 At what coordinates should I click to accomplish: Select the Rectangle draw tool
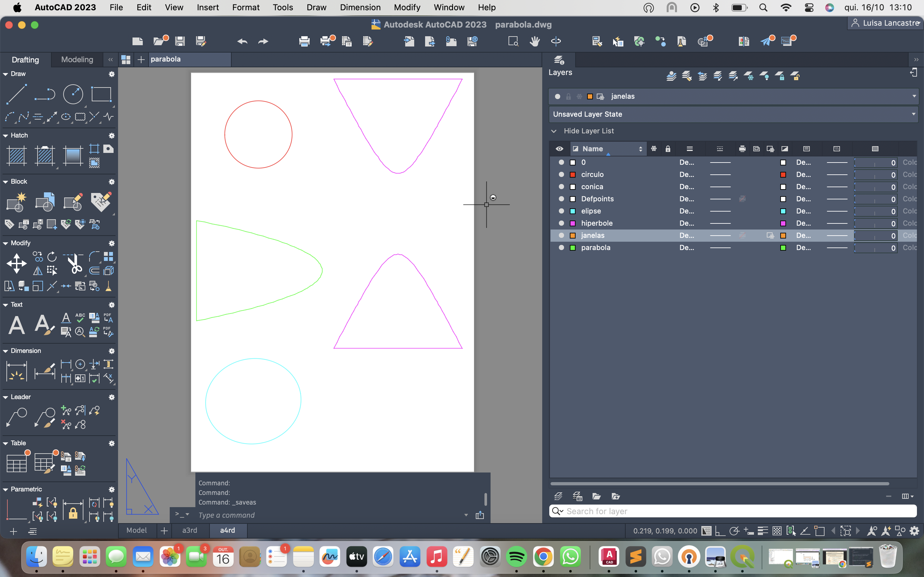[x=101, y=94]
